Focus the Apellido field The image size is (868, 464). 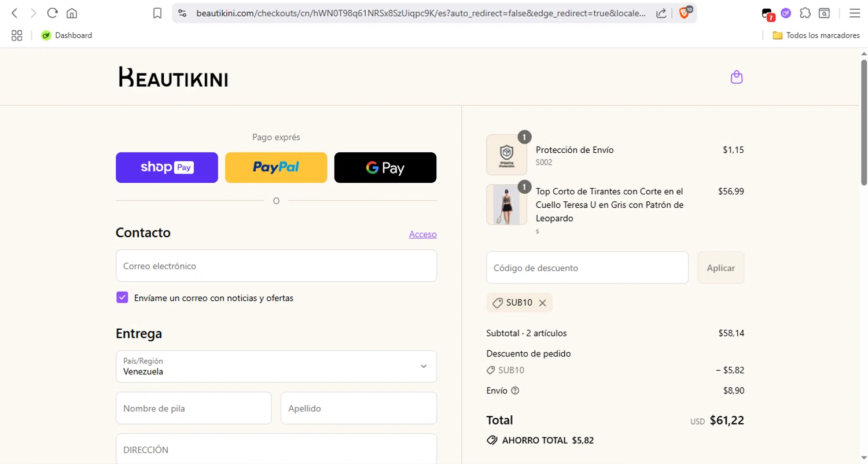pyautogui.click(x=359, y=408)
